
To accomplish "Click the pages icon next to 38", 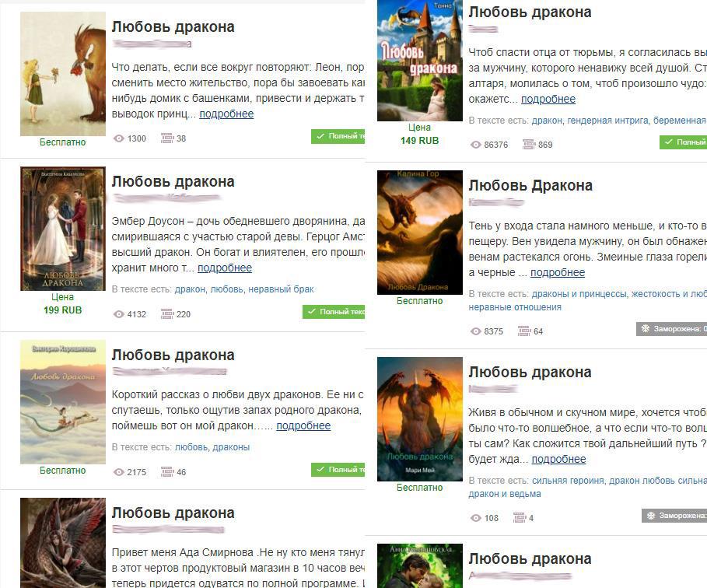I will click(166, 138).
